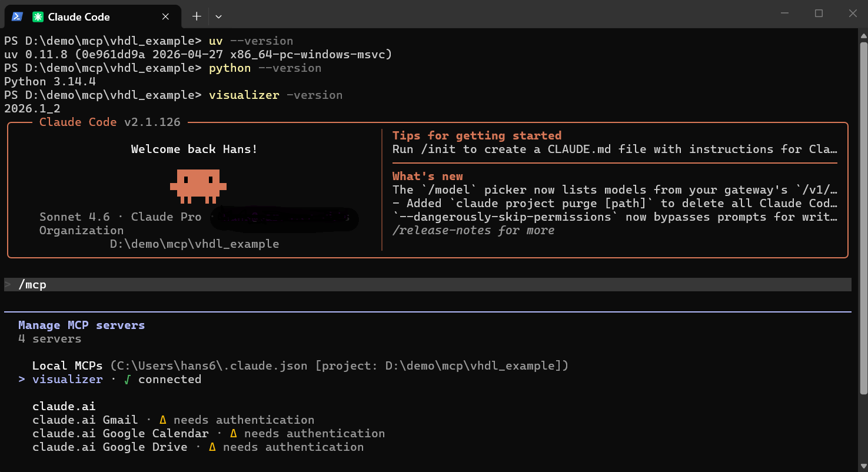
Task: Click the '/release-notes for more' text
Action: pyautogui.click(x=473, y=230)
